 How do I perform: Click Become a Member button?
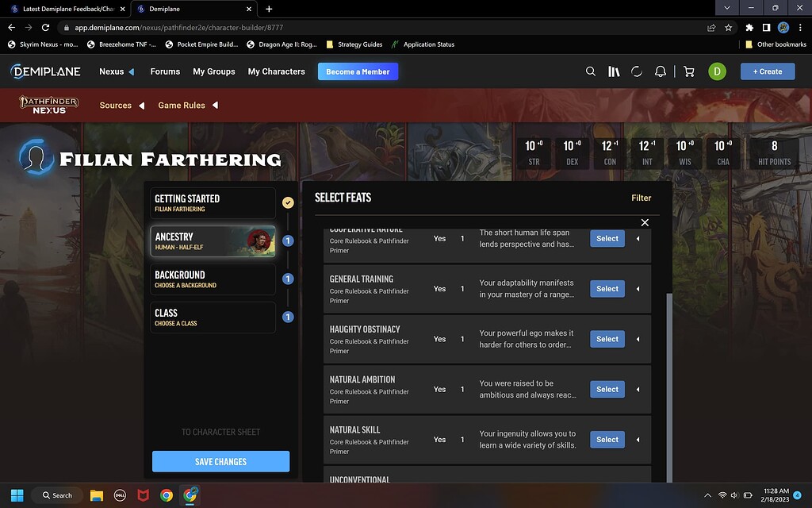(358, 71)
